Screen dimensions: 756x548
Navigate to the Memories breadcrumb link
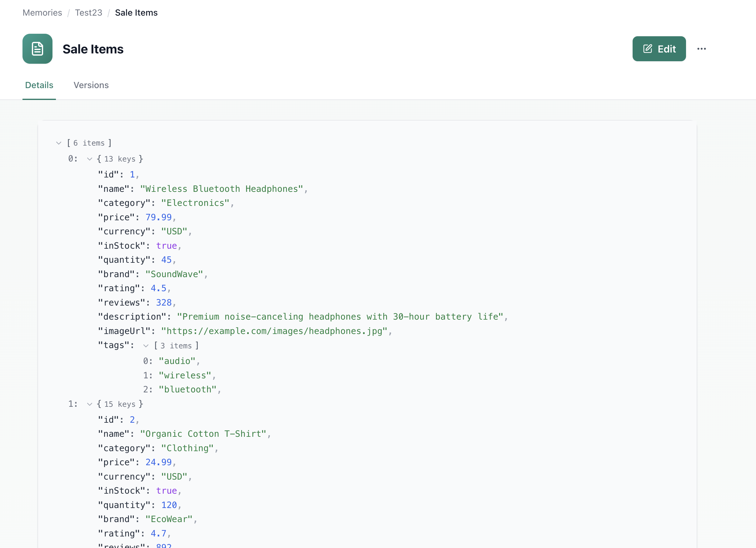click(x=42, y=13)
